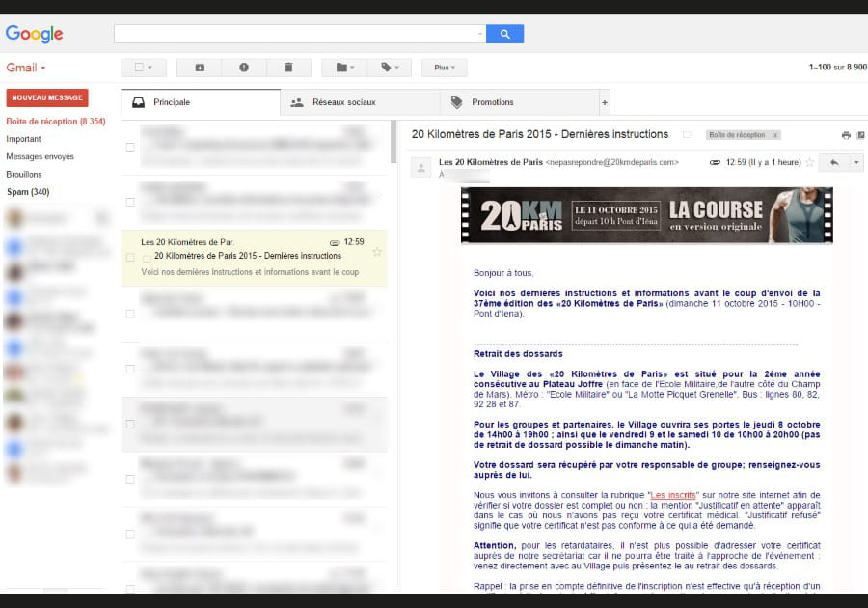Toggle importance marker next to email subject
The height and width of the screenshot is (608, 868).
point(687,134)
